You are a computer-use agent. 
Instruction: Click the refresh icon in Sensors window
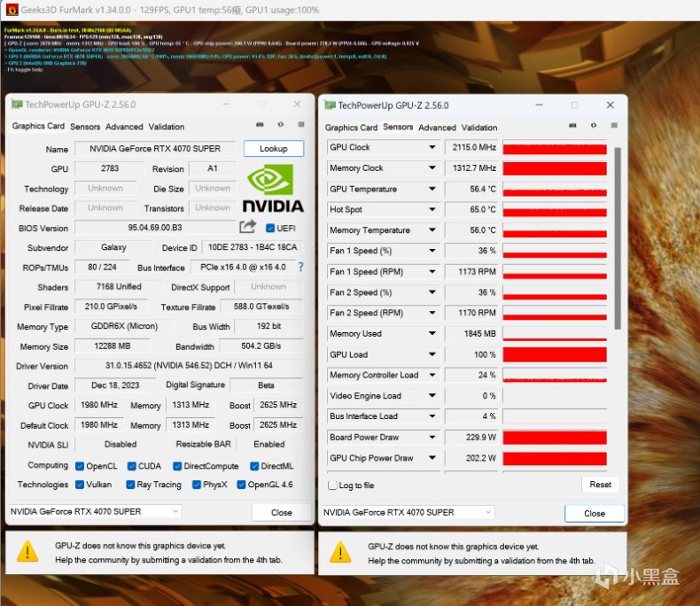(x=594, y=126)
